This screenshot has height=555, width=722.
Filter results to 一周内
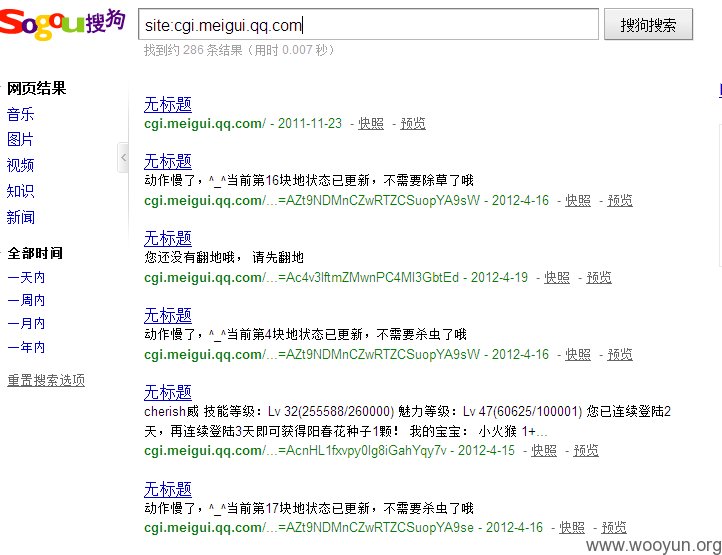(x=26, y=300)
